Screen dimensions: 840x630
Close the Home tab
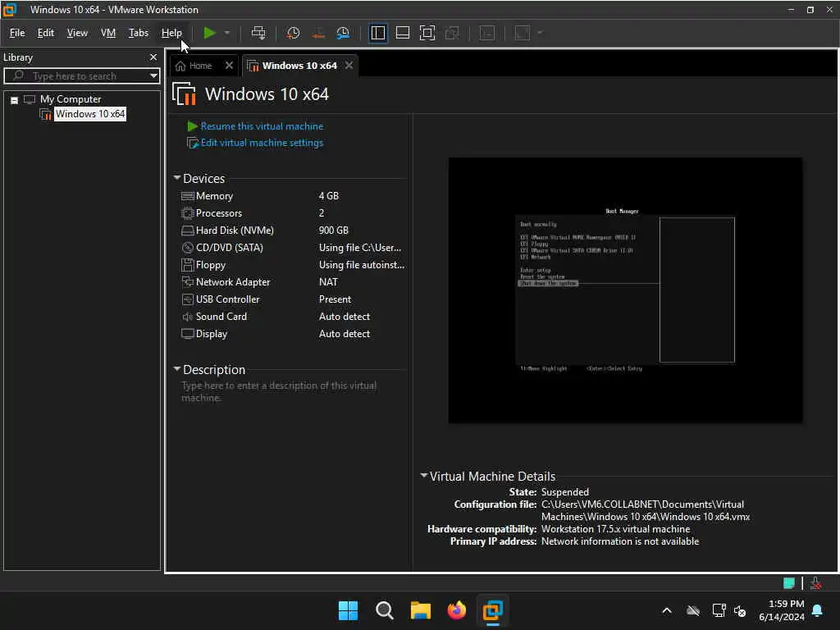[230, 66]
